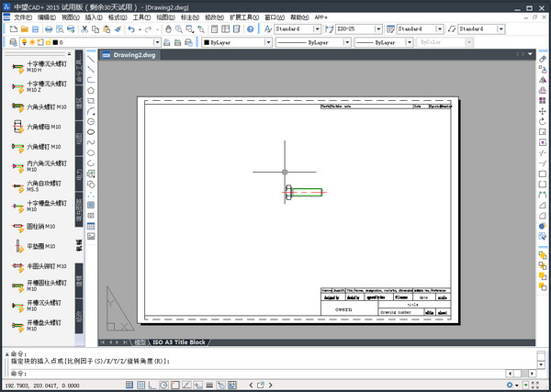Toggle Snap mode in status bar

tap(129, 385)
